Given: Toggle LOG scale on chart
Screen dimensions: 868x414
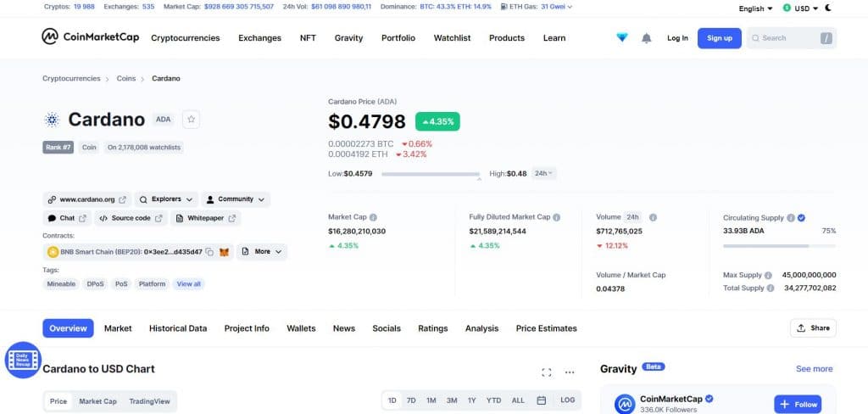Looking at the screenshot, I should pyautogui.click(x=567, y=400).
